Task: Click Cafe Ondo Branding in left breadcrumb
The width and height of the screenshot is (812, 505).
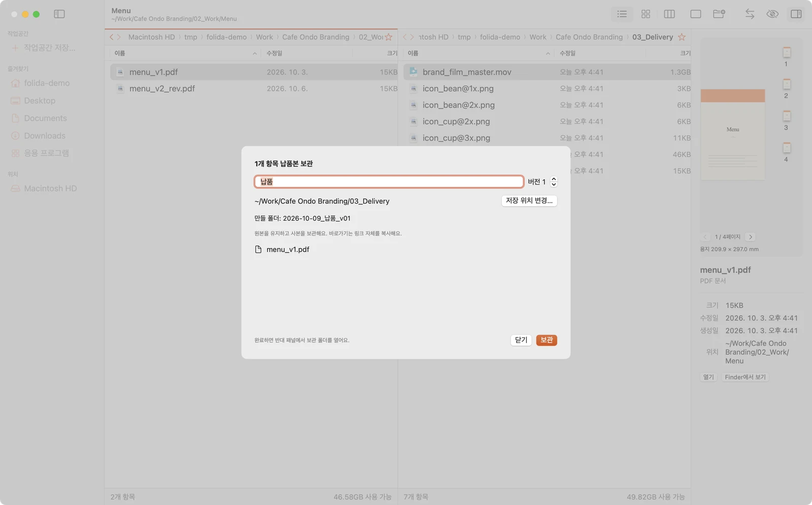Action: pyautogui.click(x=316, y=37)
